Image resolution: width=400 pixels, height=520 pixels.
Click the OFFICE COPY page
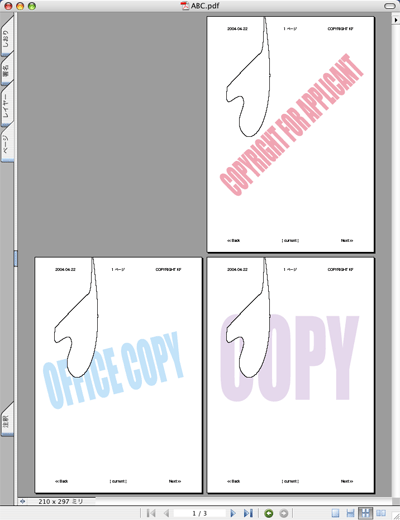coord(118,375)
